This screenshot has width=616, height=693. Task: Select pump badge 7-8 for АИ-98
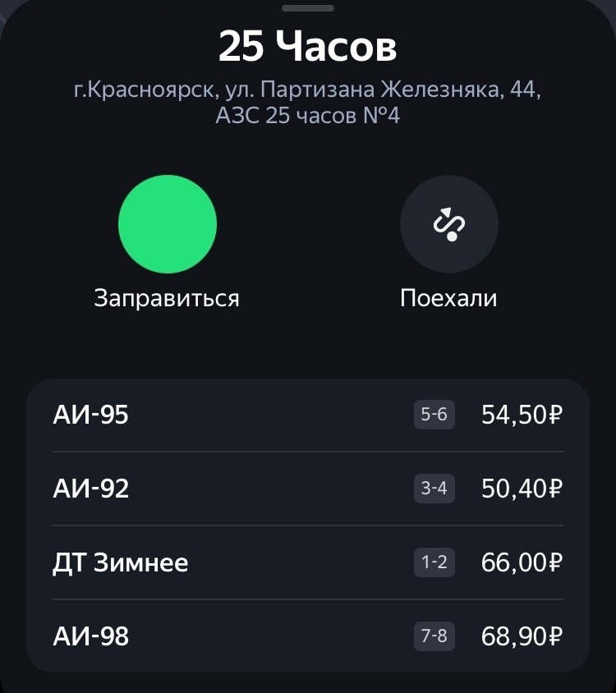(434, 636)
